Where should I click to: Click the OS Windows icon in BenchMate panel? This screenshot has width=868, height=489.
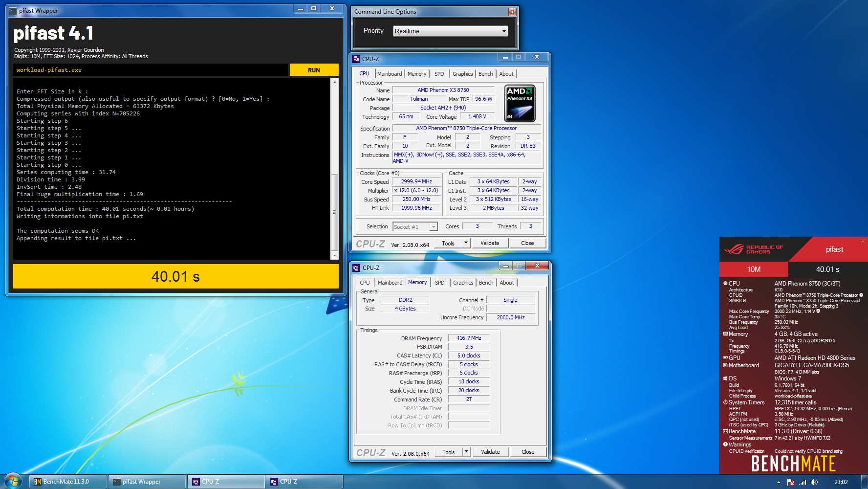(x=725, y=378)
